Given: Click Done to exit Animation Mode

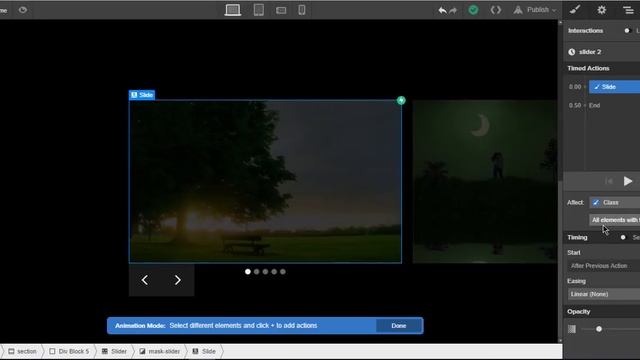Looking at the screenshot, I should [399, 326].
